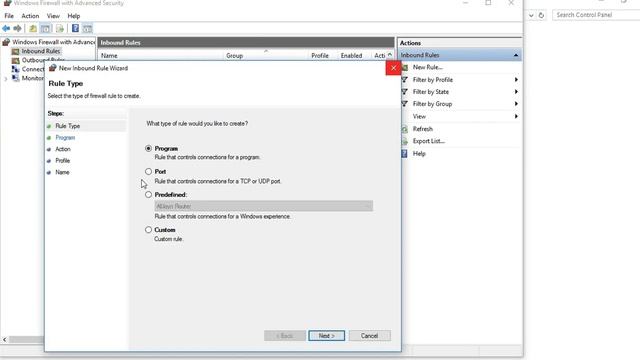Expand the Filter by State submenu arrow

click(x=516, y=92)
